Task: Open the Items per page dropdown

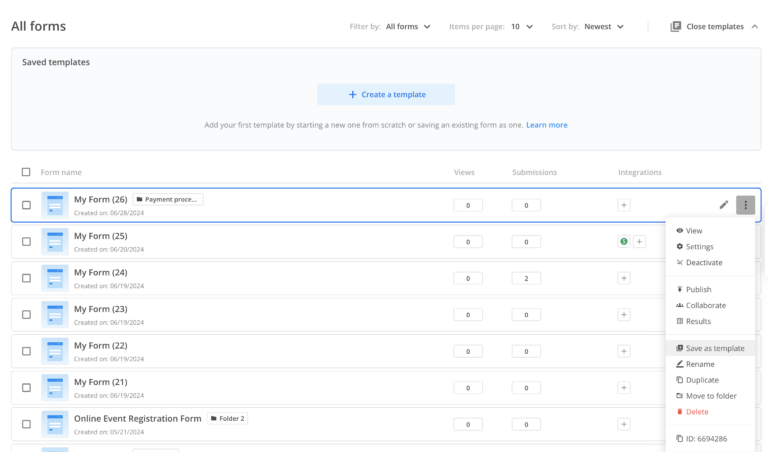Action: 522,26
